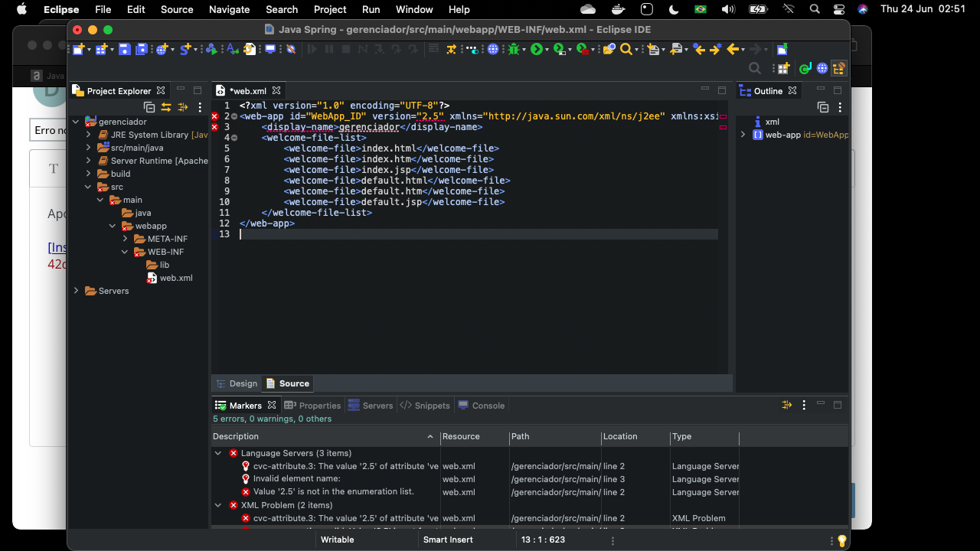This screenshot has height=551, width=980.
Task: Expand the build folder node
Action: tap(88, 174)
